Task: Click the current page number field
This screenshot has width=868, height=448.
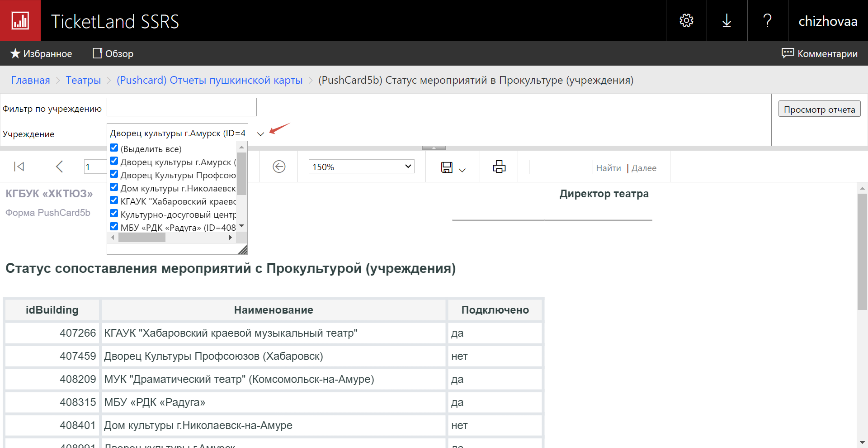Action: pos(95,167)
